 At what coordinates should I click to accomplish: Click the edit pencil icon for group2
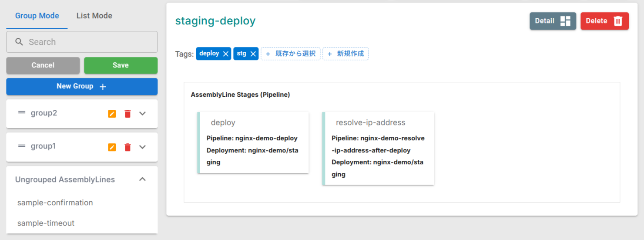click(x=112, y=114)
